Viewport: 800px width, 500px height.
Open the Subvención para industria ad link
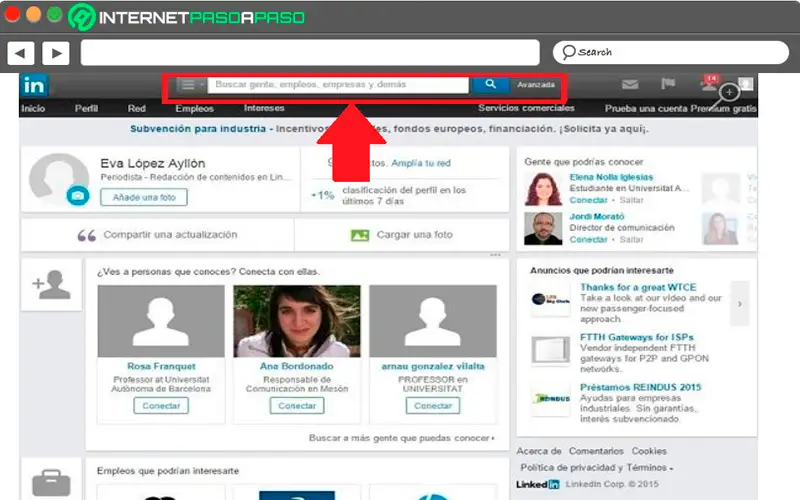coord(198,129)
